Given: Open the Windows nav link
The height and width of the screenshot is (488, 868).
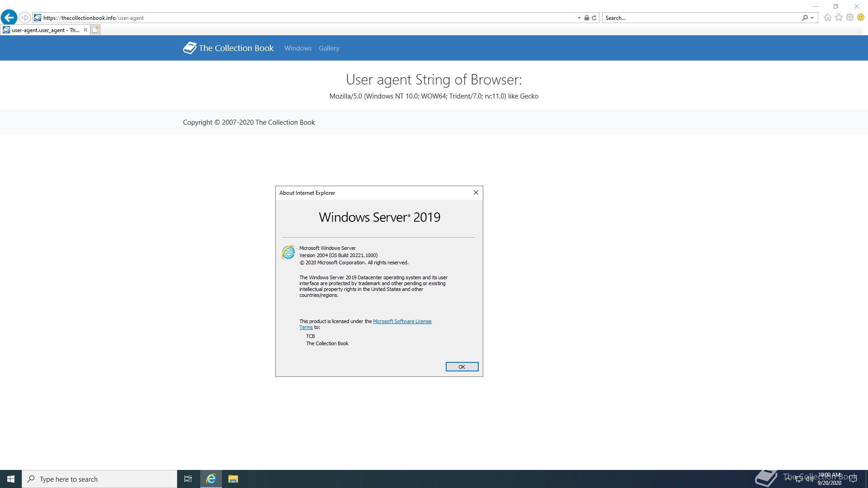Looking at the screenshot, I should coord(298,48).
